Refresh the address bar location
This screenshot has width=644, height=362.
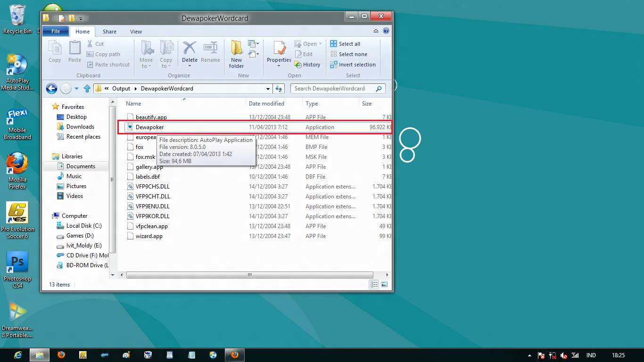point(279,88)
